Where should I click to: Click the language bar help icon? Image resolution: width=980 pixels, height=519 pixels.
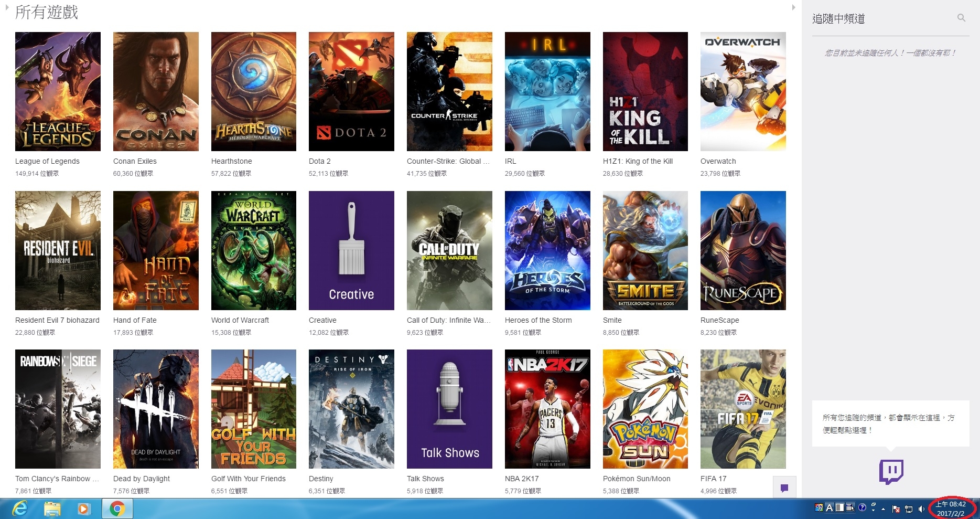862,507
